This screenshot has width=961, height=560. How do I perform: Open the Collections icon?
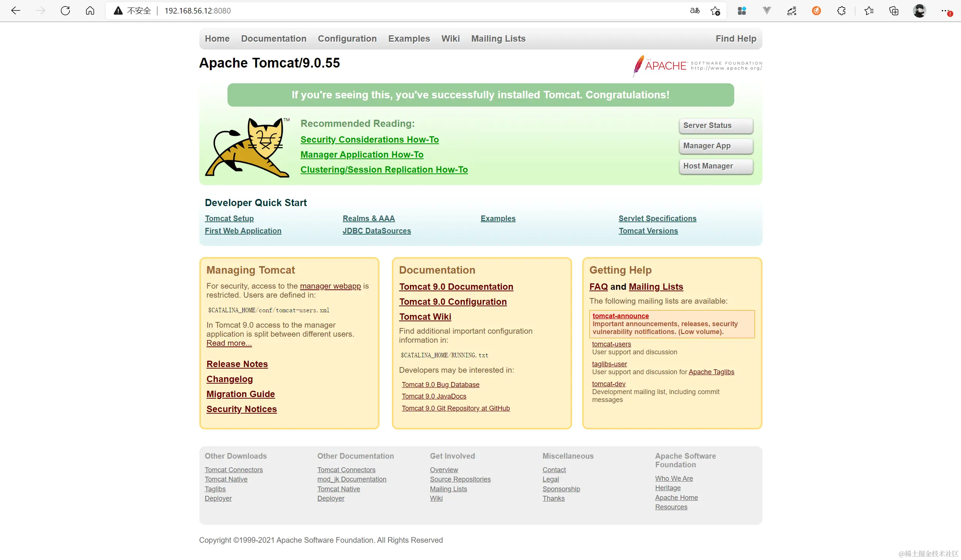[x=894, y=11]
